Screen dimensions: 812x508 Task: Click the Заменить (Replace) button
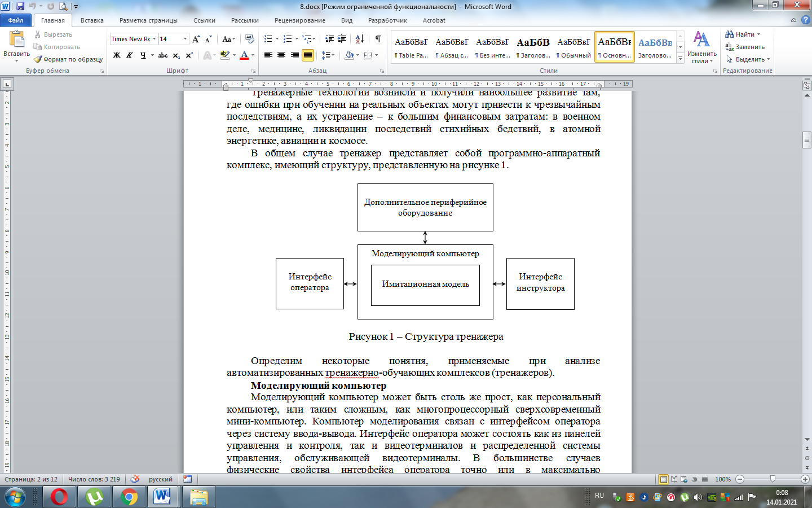coord(745,47)
